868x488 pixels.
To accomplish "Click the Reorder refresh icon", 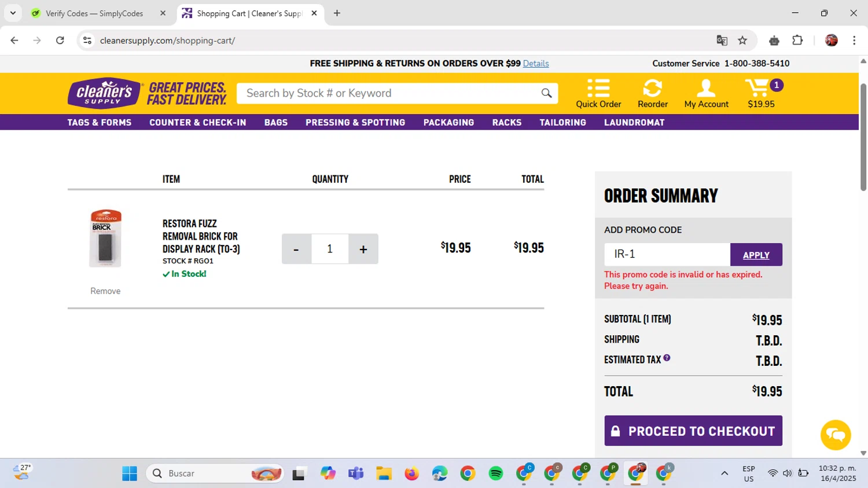I will [652, 87].
